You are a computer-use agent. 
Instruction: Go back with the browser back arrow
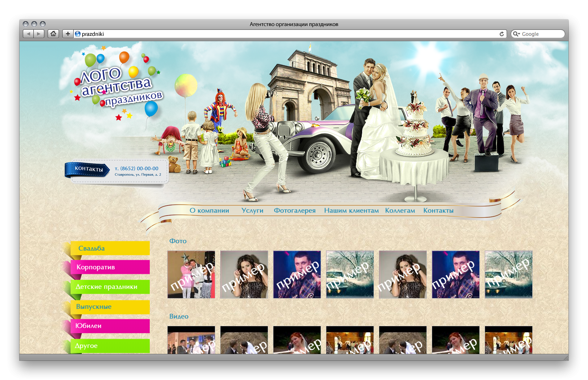pyautogui.click(x=28, y=34)
